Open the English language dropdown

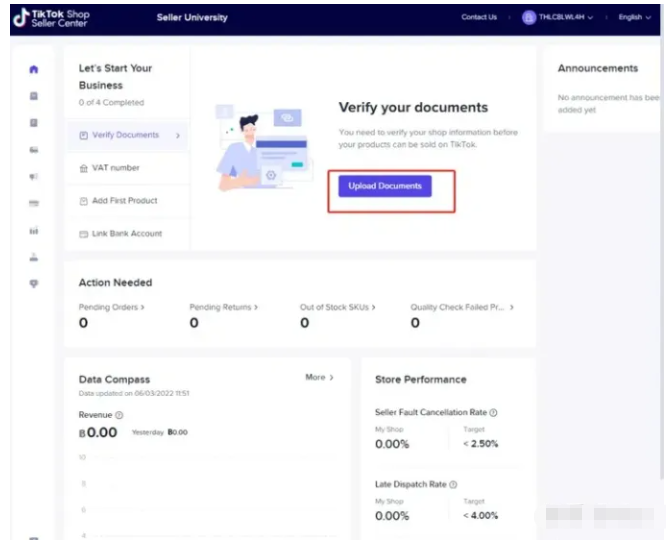pos(635,17)
